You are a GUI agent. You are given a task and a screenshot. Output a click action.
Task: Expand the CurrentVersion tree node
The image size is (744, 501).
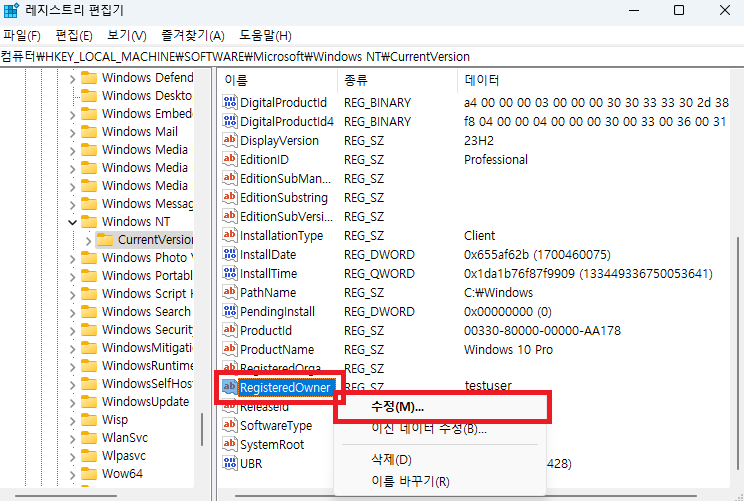pos(88,241)
